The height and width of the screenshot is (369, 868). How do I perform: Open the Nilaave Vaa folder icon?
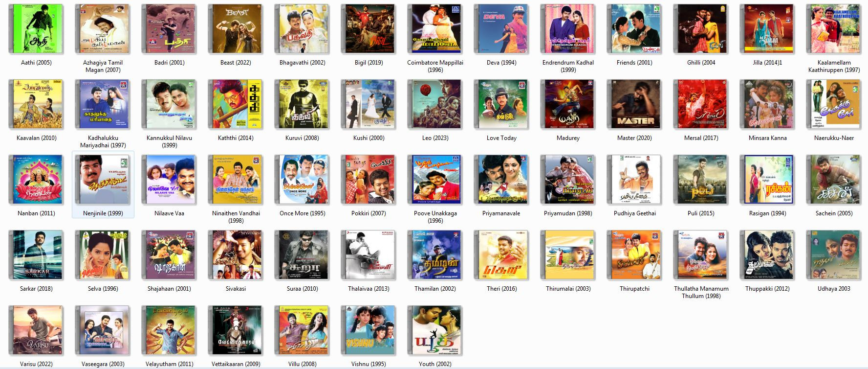pyautogui.click(x=169, y=180)
